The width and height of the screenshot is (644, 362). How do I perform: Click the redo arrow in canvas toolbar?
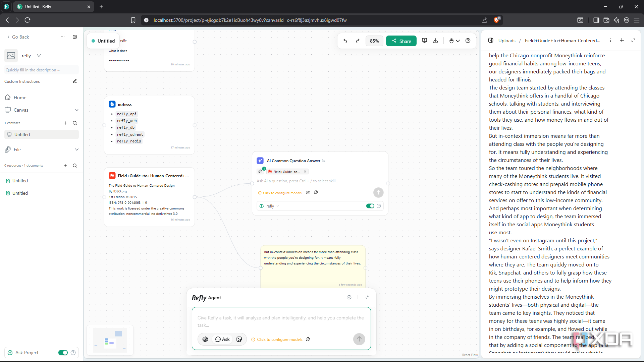358,41
